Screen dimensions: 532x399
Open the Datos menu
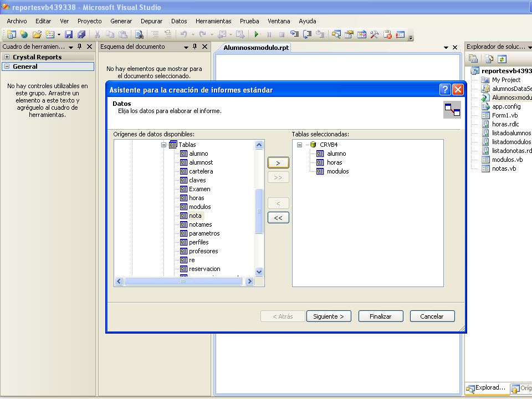coord(179,21)
